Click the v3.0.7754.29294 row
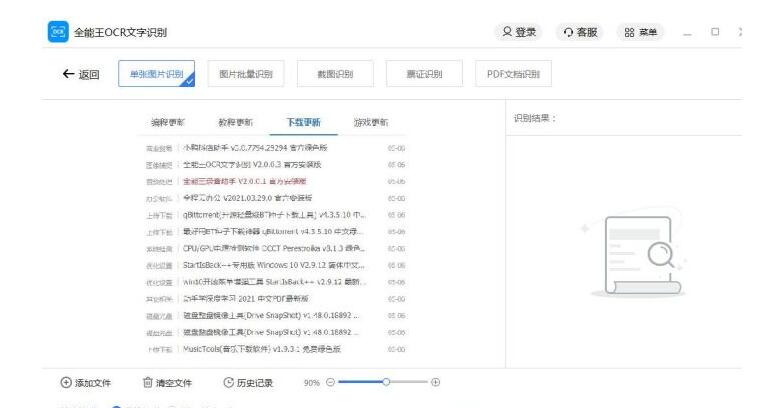This screenshot has width=762, height=408. pos(275,148)
